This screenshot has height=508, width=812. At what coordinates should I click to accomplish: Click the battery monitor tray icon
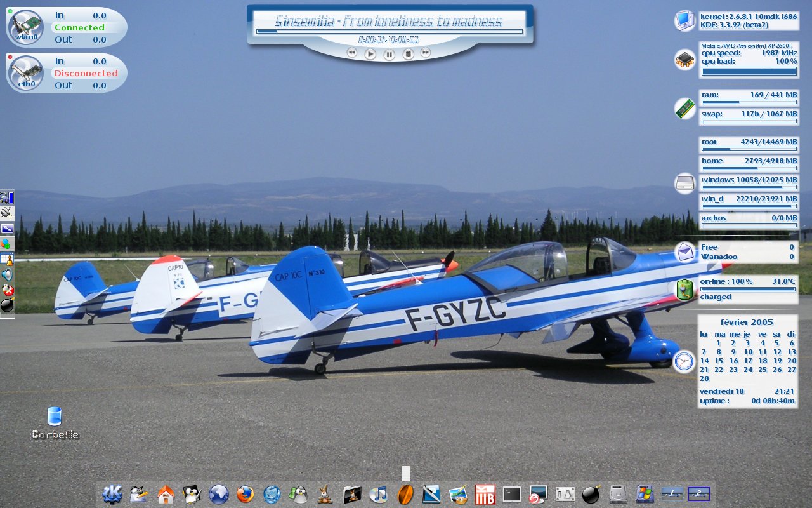click(x=8, y=198)
